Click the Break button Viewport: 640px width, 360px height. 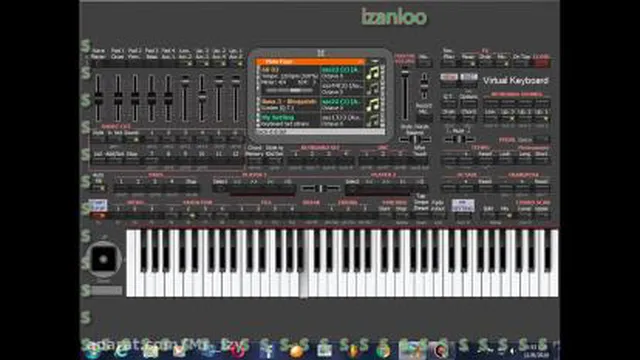click(x=311, y=215)
